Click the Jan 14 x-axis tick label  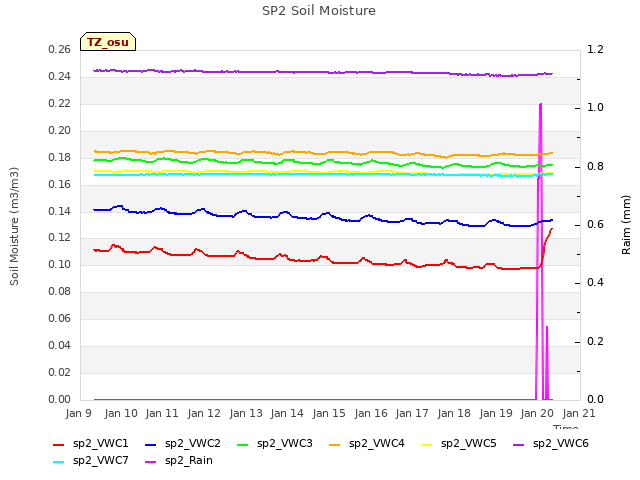[x=287, y=413]
